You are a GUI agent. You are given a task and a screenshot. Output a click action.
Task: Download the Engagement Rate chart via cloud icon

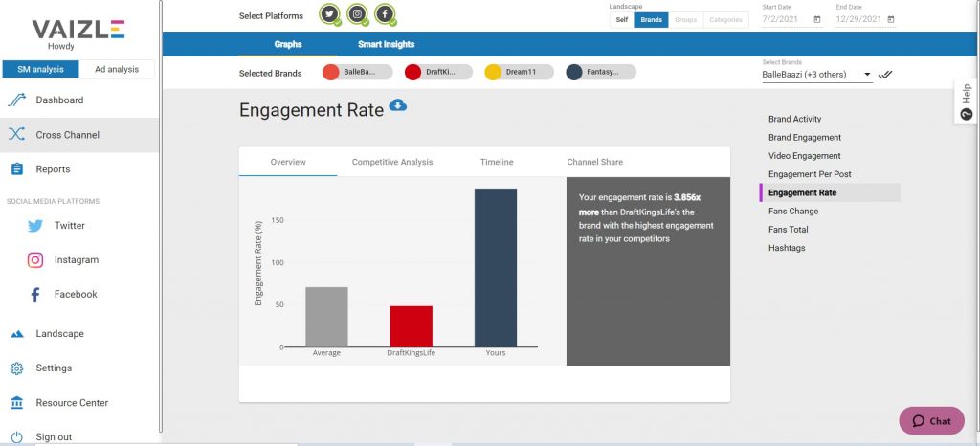pyautogui.click(x=397, y=105)
